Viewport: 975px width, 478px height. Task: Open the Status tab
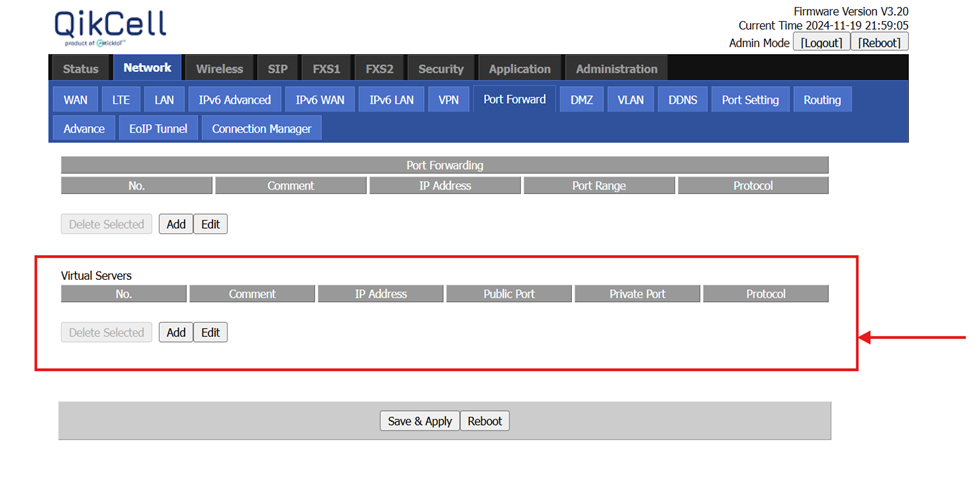[80, 69]
